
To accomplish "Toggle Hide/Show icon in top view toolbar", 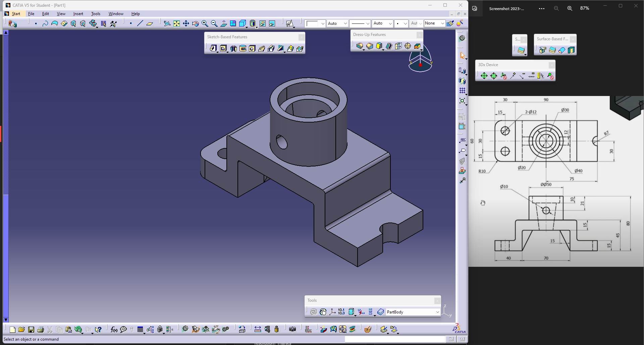I will pos(263,23).
